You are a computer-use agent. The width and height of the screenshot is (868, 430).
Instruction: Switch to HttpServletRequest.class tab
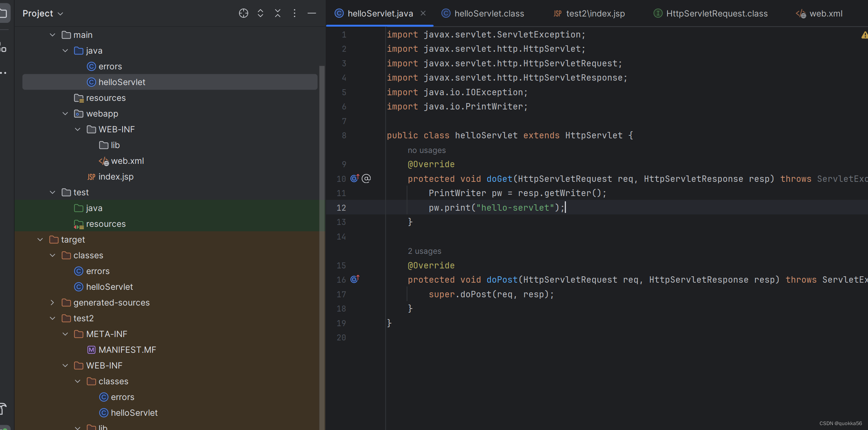tap(711, 13)
